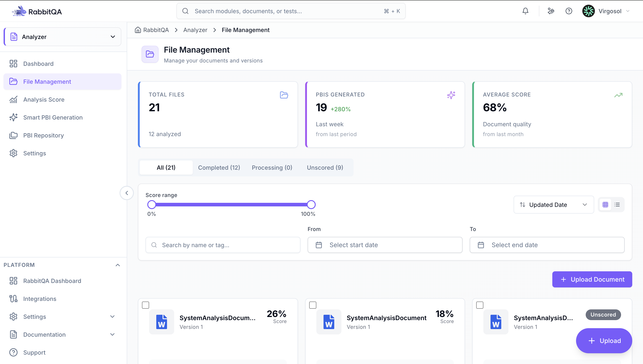Viewport: 643px width, 364px height.
Task: Click the global search modules field
Action: coord(291,11)
